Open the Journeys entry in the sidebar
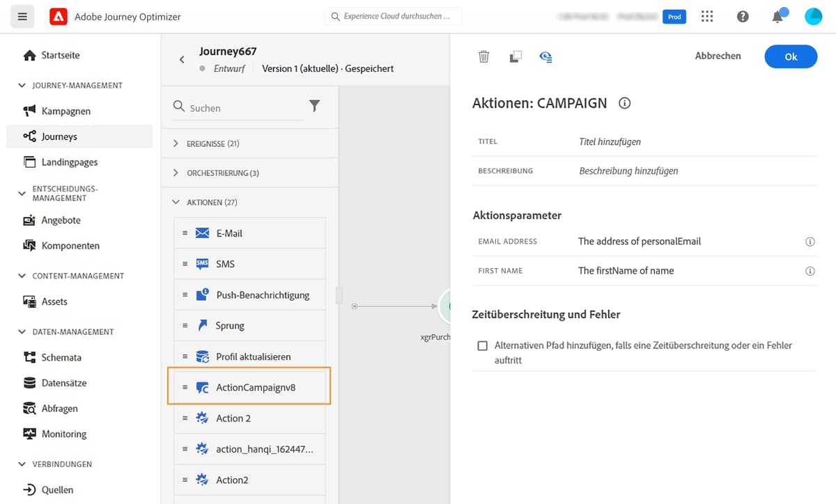Image resolution: width=836 pixels, height=504 pixels. point(59,136)
